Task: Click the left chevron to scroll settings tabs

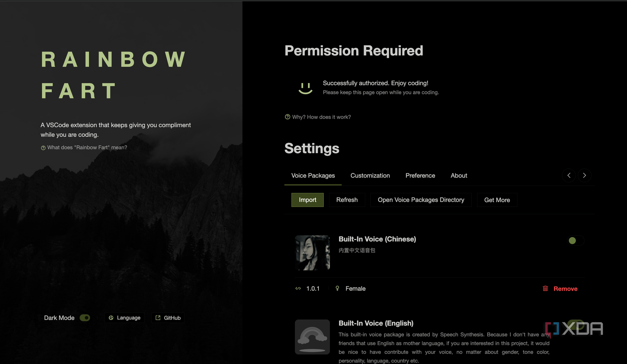Action: (x=569, y=175)
